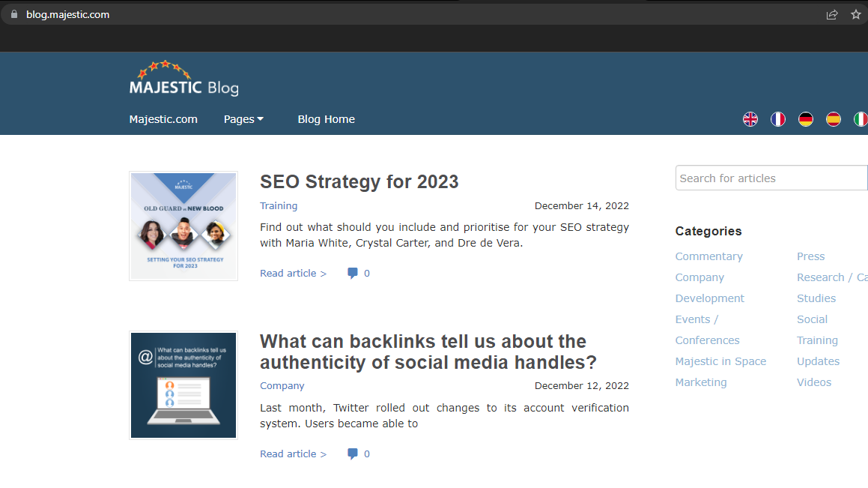Click the Majestic Blog logo
This screenshot has width=868, height=488.
tap(183, 78)
